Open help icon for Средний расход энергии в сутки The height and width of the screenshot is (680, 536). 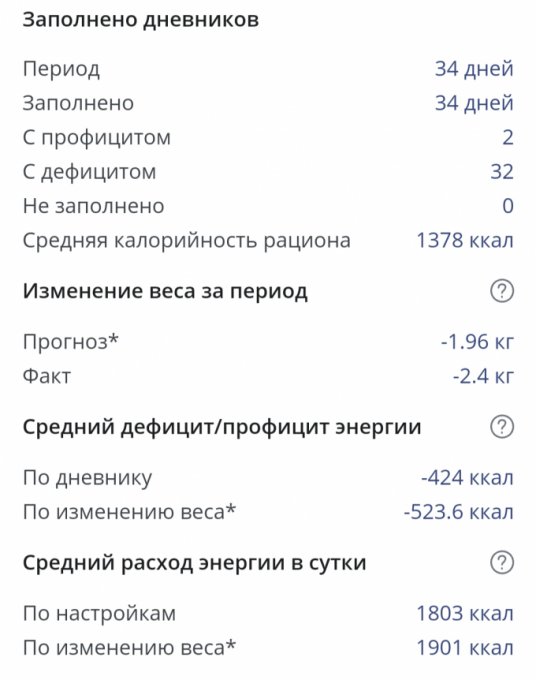[502, 562]
